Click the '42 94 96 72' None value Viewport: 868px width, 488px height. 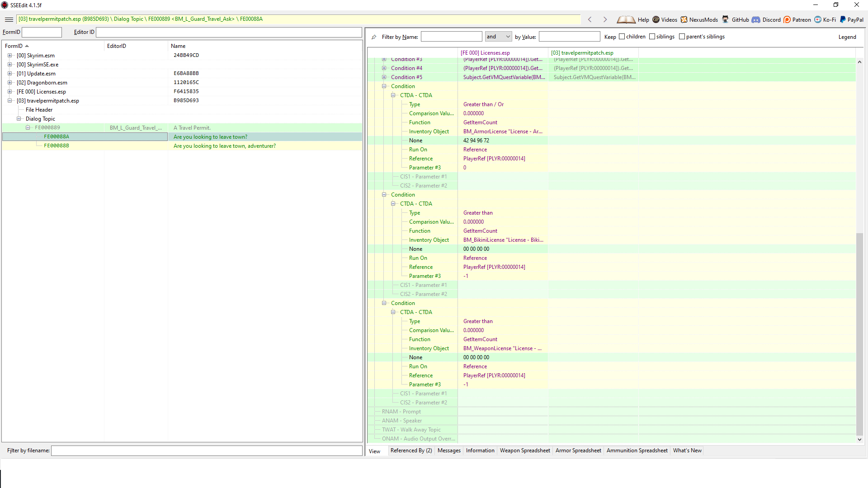click(476, 141)
